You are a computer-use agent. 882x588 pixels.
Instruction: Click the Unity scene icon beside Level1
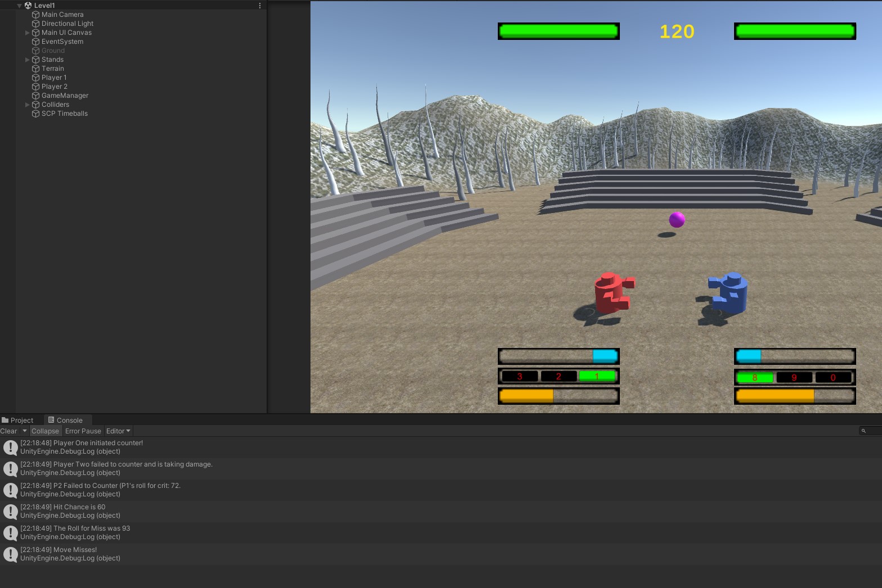pyautogui.click(x=28, y=6)
